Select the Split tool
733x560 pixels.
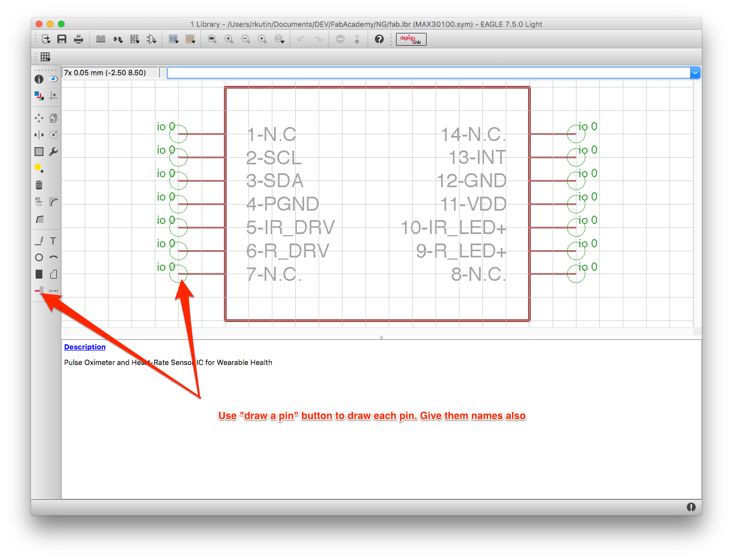tap(39, 219)
